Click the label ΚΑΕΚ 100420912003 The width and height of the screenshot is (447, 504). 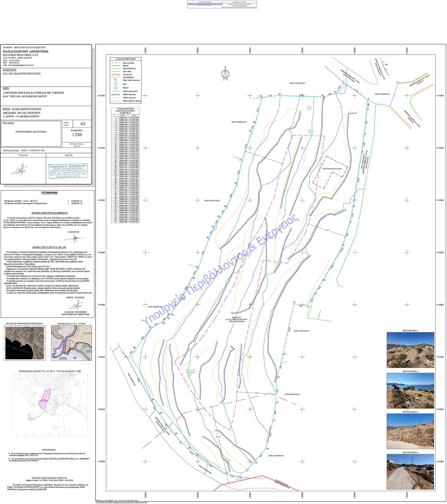coord(156,307)
